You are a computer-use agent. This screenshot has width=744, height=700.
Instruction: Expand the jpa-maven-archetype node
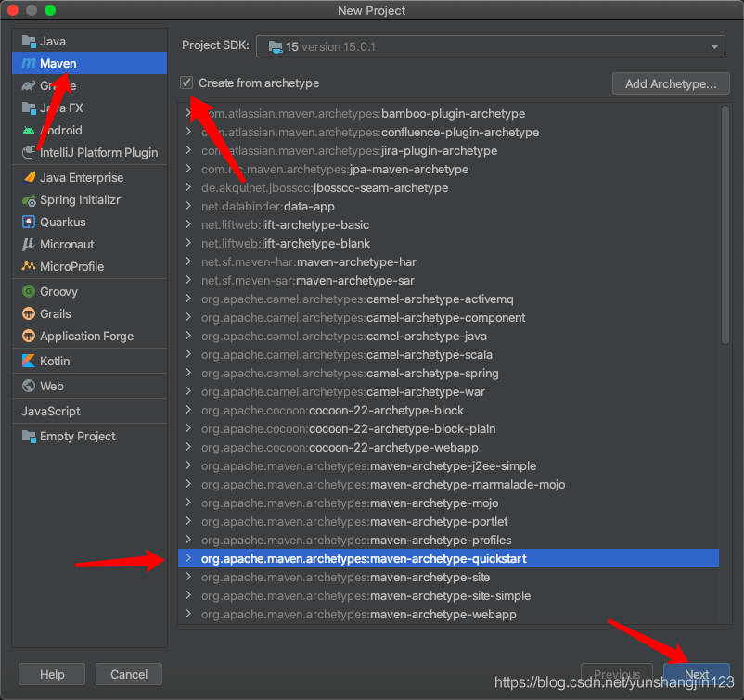[189, 169]
